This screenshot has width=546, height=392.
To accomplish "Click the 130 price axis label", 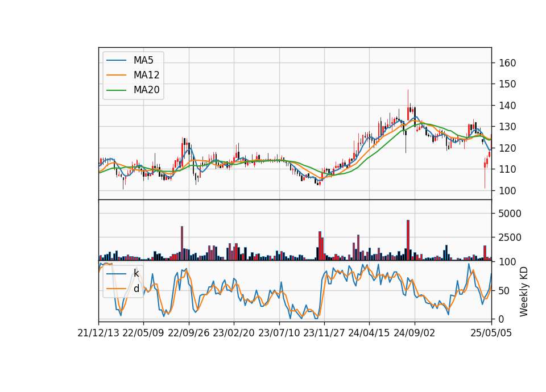I will click(507, 127).
